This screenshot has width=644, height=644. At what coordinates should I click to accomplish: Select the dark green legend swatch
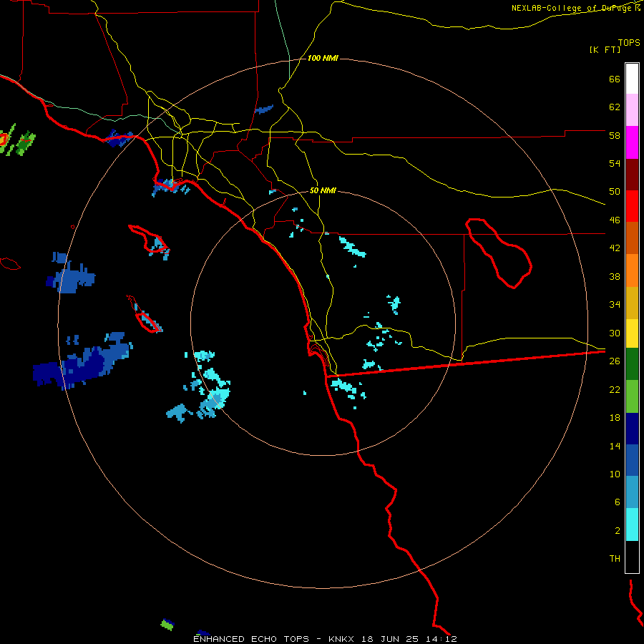(x=632, y=364)
